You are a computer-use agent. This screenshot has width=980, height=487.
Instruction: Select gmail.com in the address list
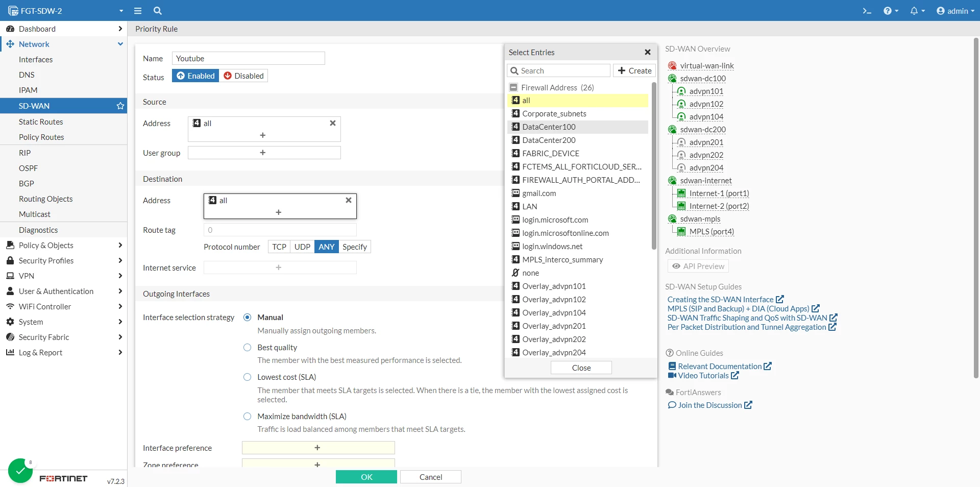[578, 193]
